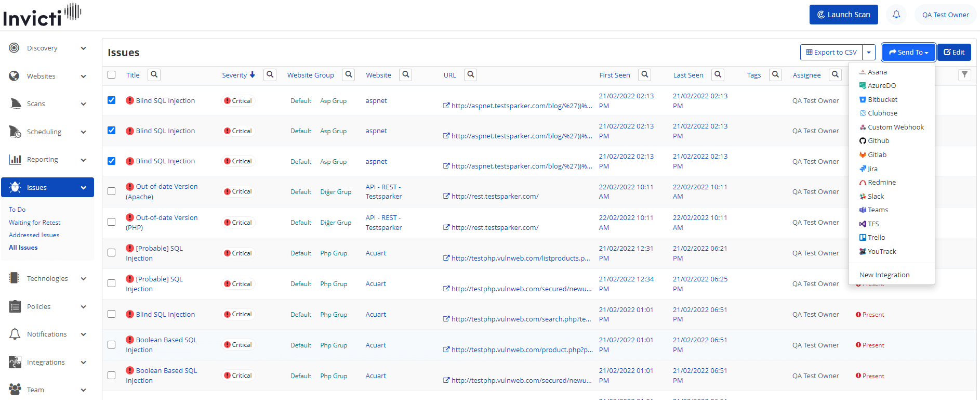Click the Invicti logo

[x=42, y=15]
